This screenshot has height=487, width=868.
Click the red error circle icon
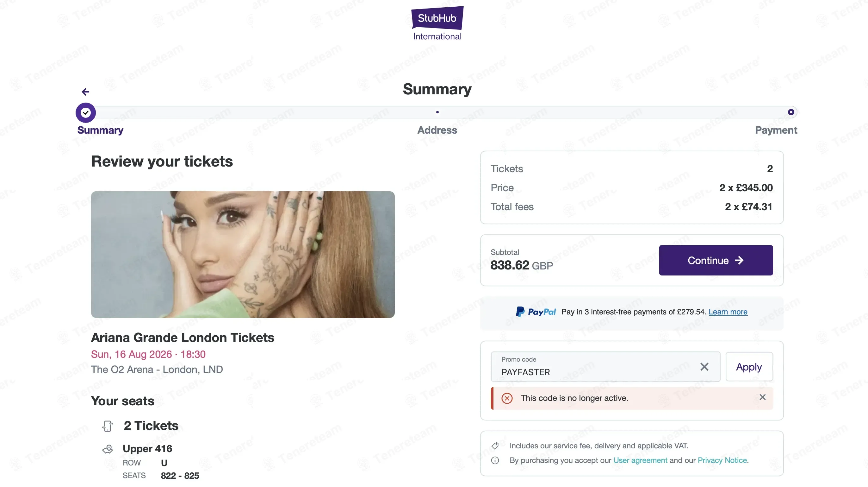[x=507, y=398]
